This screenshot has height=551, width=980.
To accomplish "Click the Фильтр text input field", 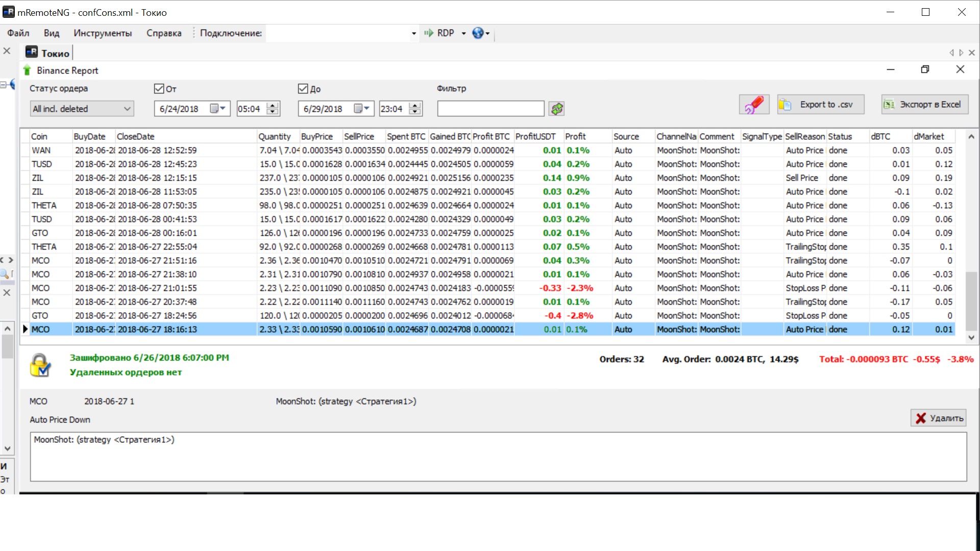I will click(x=491, y=109).
